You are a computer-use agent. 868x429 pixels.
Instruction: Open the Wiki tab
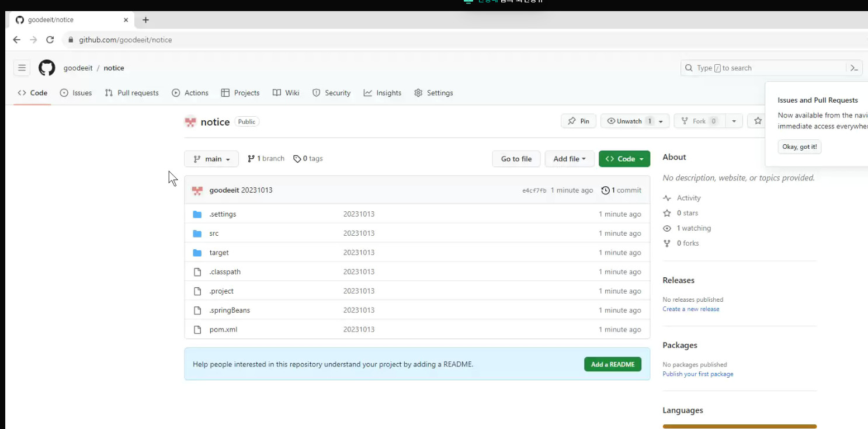286,93
